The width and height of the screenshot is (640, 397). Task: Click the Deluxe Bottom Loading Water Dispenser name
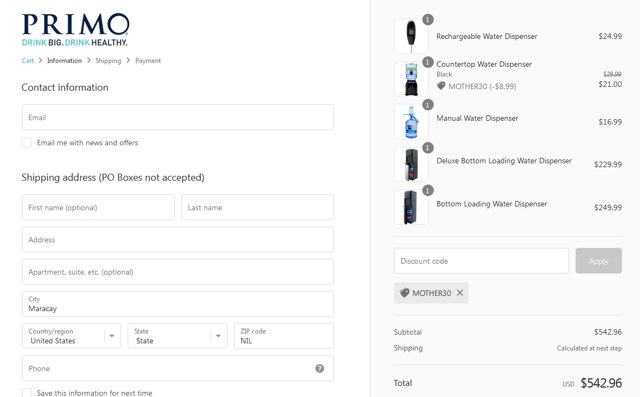pos(504,161)
